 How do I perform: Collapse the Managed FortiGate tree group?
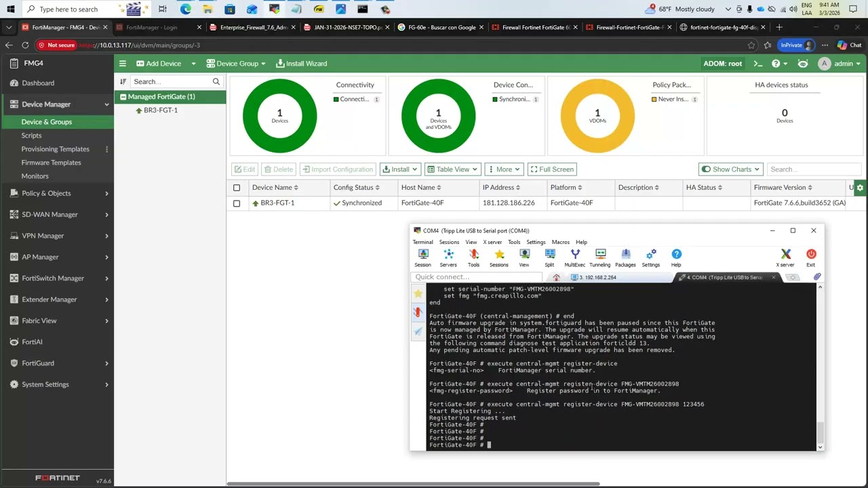pyautogui.click(x=123, y=97)
